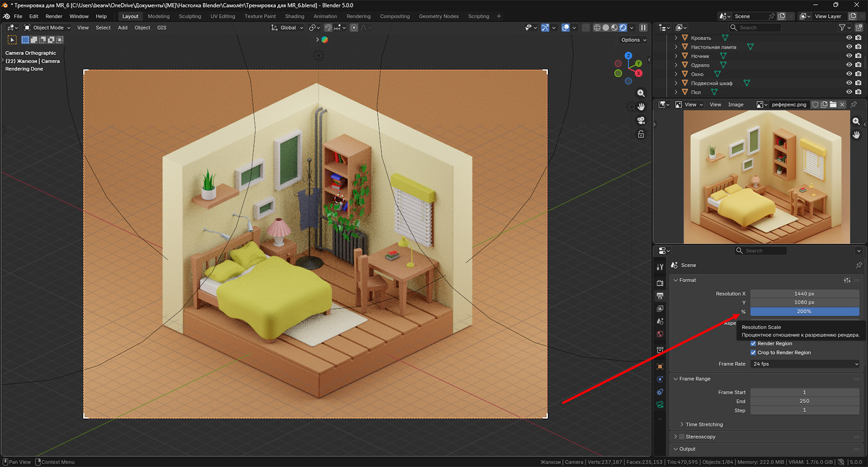Open the Frame Rate dropdown

805,364
